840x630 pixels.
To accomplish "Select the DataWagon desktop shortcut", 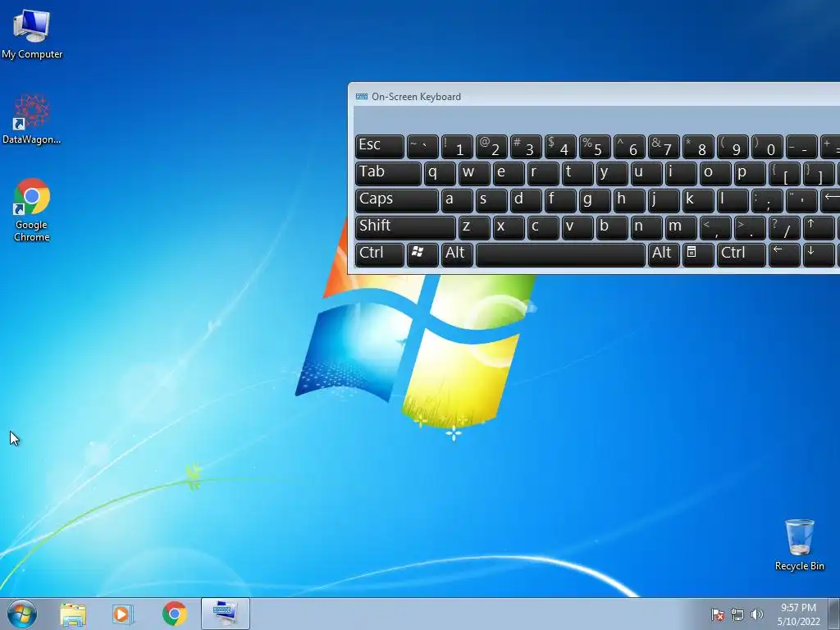I will (x=32, y=119).
